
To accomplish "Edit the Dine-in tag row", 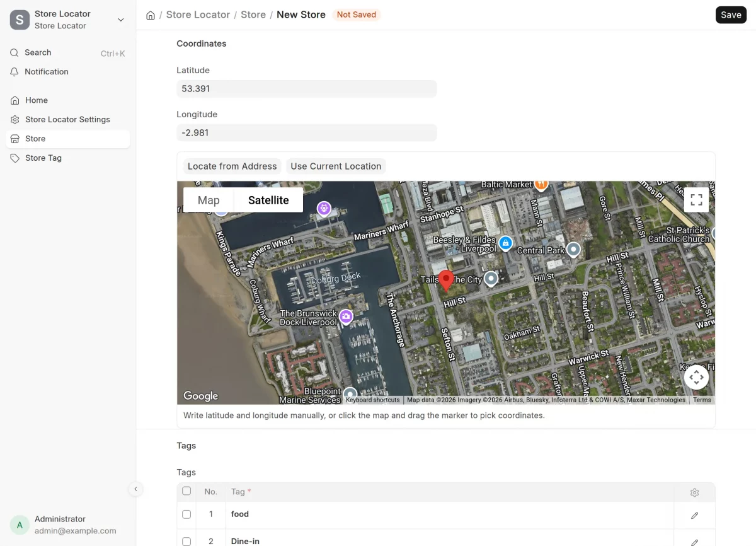I will [x=695, y=542].
